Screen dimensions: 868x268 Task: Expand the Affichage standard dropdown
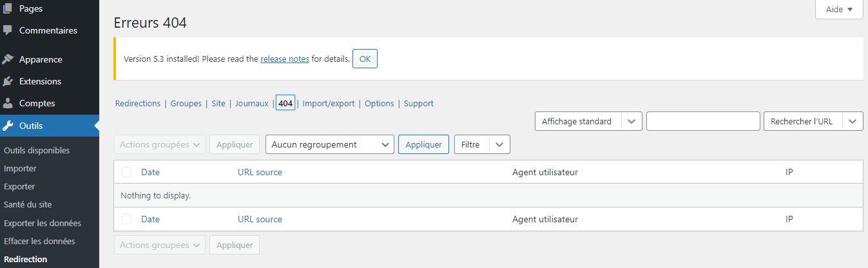[632, 121]
